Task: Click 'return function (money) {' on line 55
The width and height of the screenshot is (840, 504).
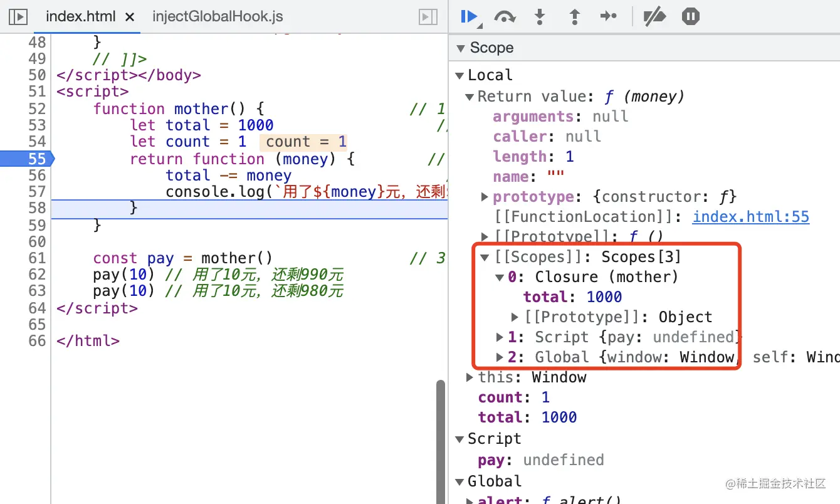Action: [x=243, y=159]
